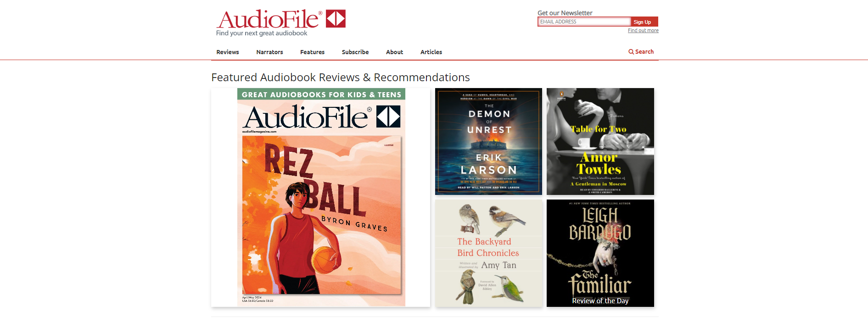868x322 pixels.
Task: Open the Rez Ball magazine cover
Action: (x=321, y=197)
